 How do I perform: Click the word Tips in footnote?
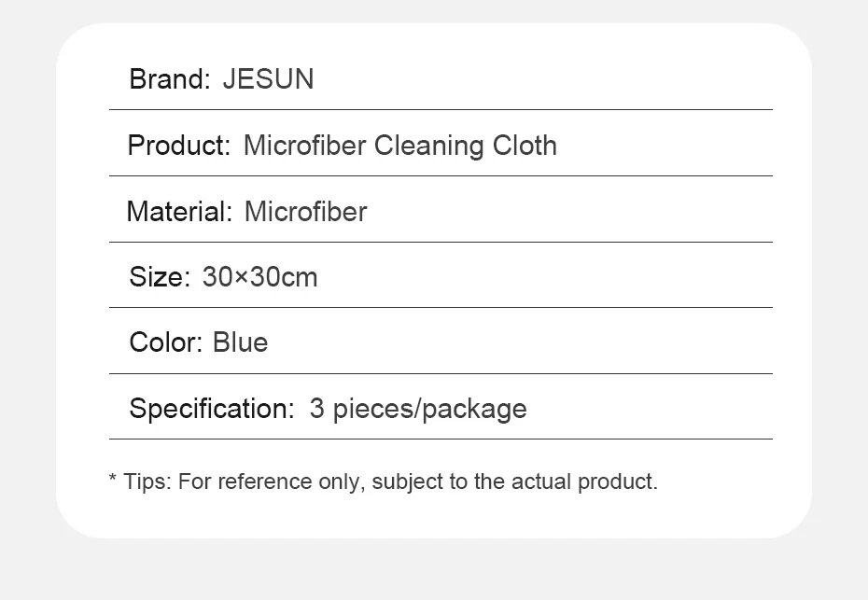pos(146,482)
